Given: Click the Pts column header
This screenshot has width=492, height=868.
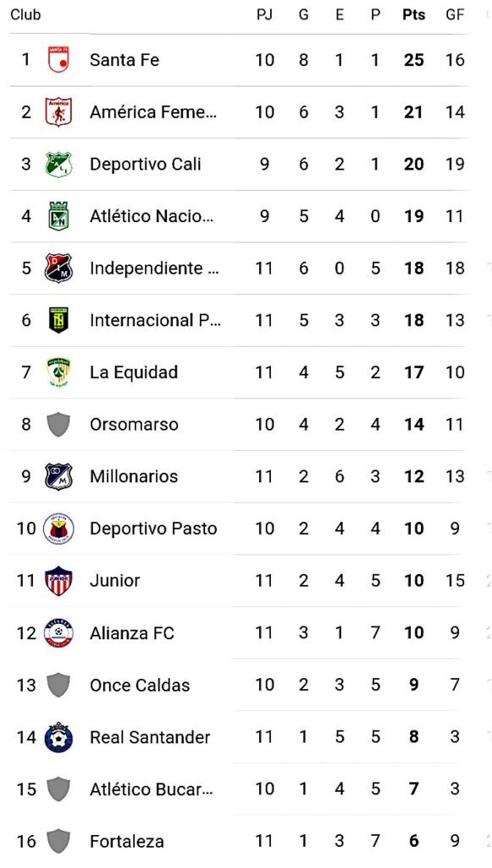Looking at the screenshot, I should point(414,15).
